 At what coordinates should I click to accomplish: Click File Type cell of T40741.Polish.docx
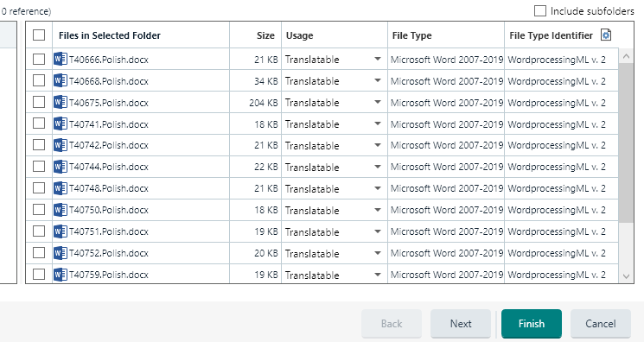[x=446, y=124]
